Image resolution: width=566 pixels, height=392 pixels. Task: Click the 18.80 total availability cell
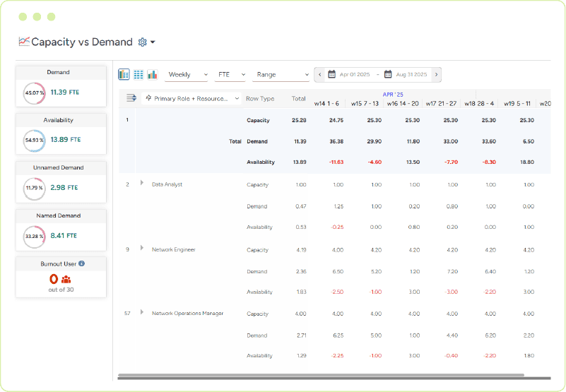pyautogui.click(x=527, y=162)
